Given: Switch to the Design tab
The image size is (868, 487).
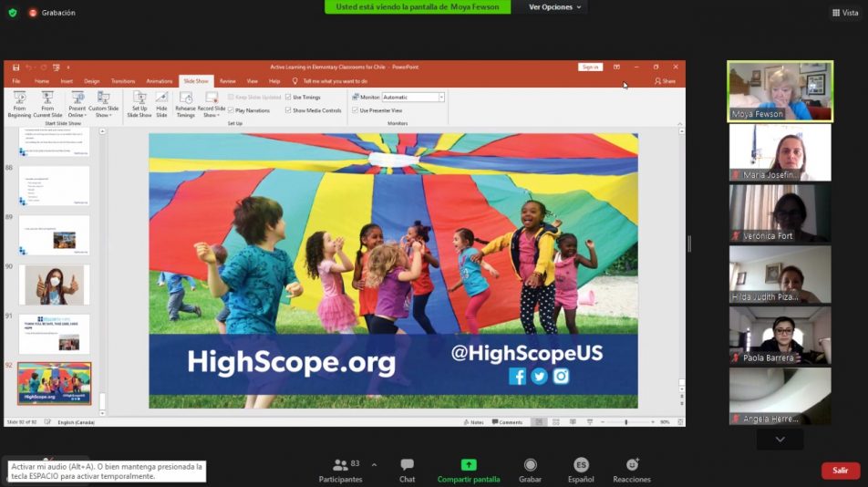Looking at the screenshot, I should click(x=92, y=81).
